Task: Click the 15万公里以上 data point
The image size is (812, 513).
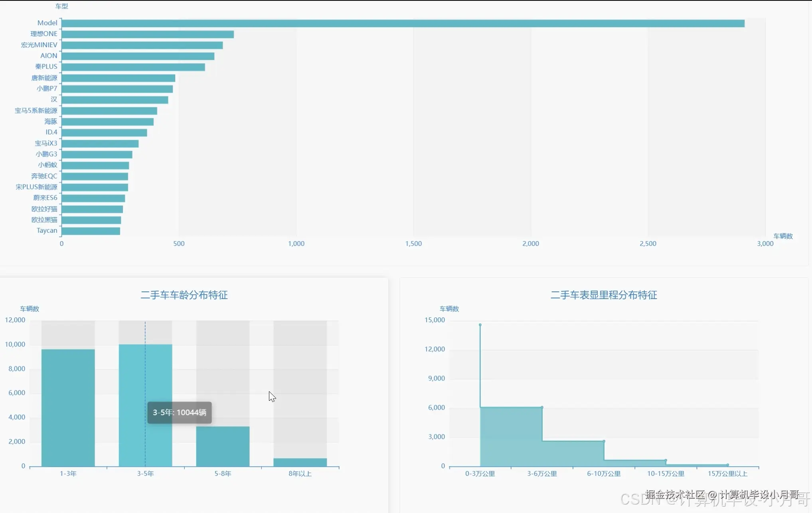Action: pyautogui.click(x=727, y=465)
